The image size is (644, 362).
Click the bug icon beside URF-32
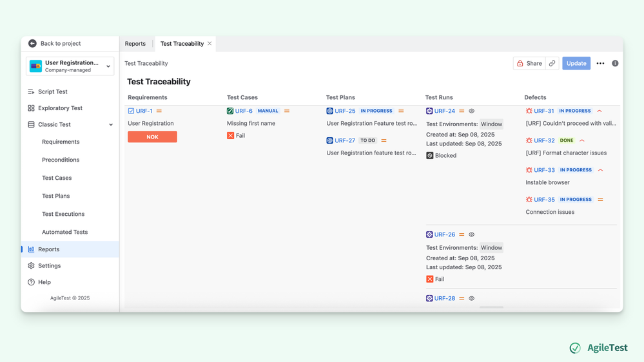click(529, 140)
